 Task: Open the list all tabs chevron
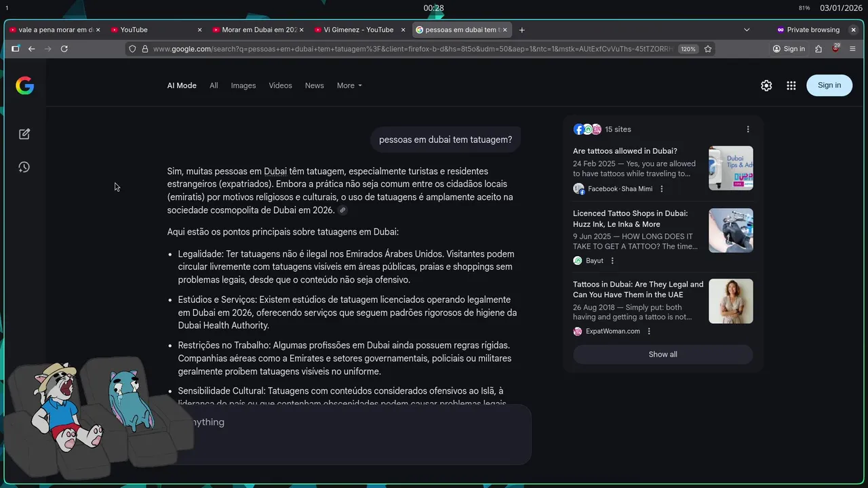[747, 30]
